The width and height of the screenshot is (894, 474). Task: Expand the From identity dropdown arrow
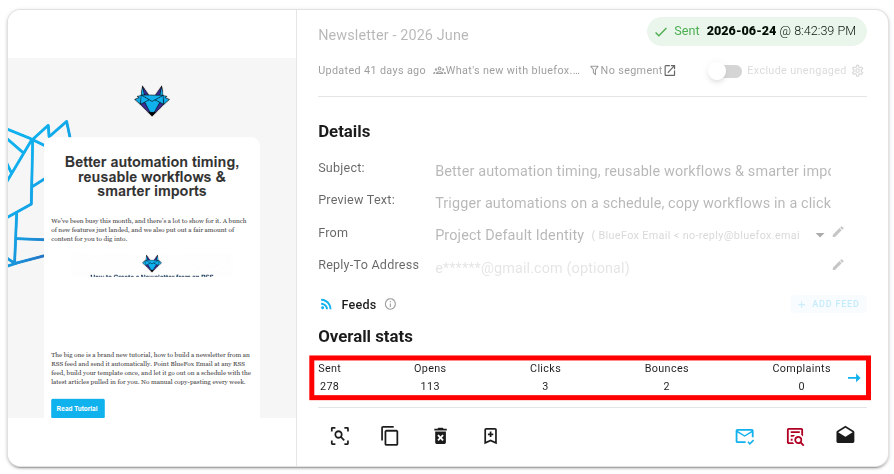point(819,235)
